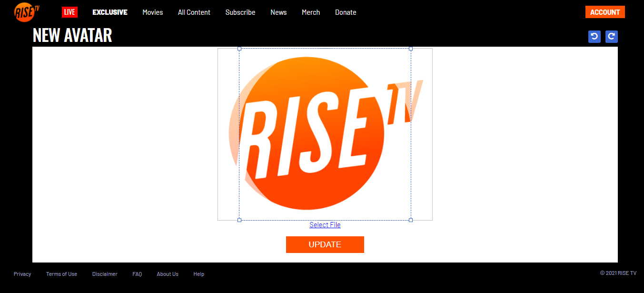644x293 pixels.
Task: Click top-right crop handle
Action: point(411,49)
